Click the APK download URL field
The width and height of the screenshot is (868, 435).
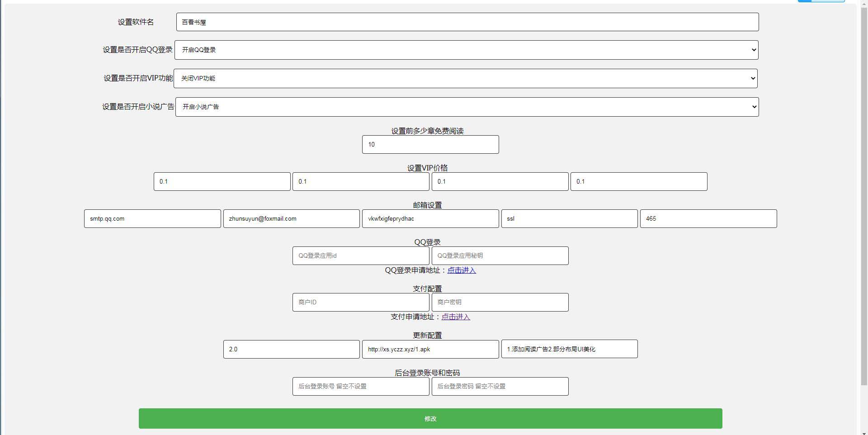(430, 349)
